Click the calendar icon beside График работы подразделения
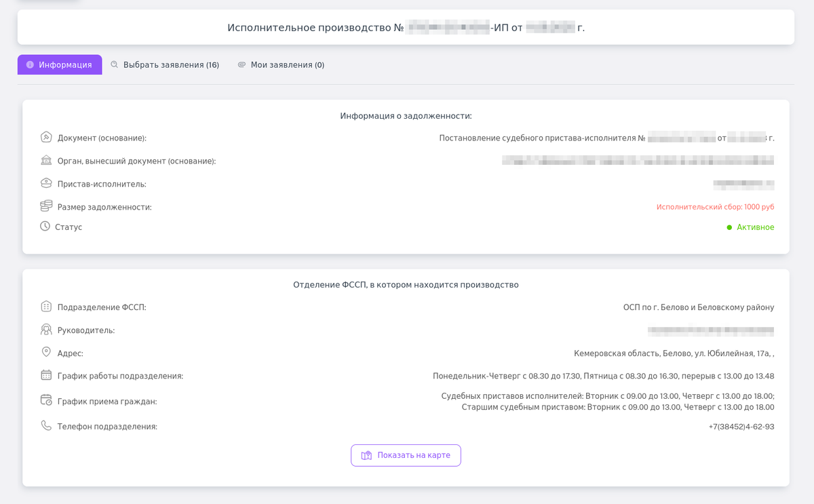The image size is (814, 504). pos(46,375)
